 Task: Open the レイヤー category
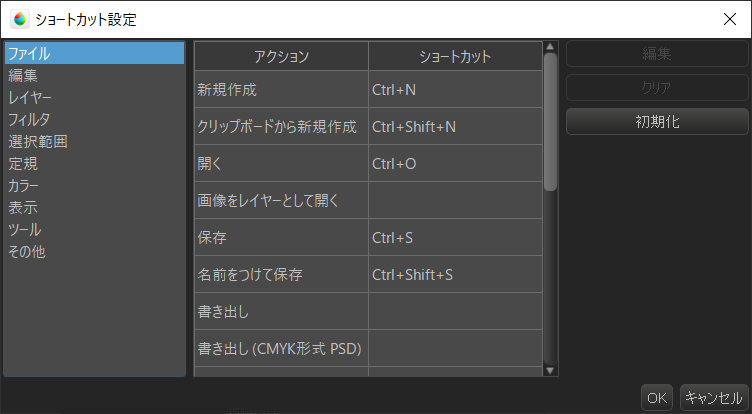94,97
